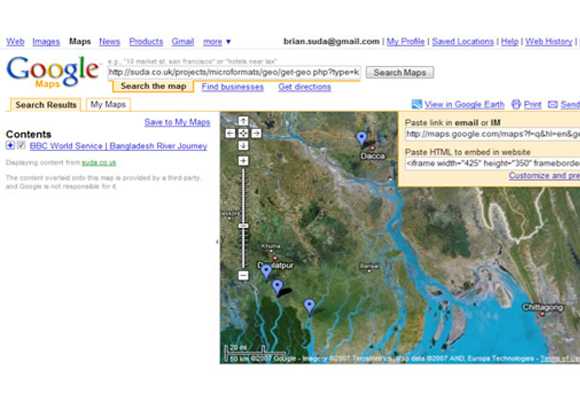
Task: Zoom out with the minus button
Action: pos(243,275)
